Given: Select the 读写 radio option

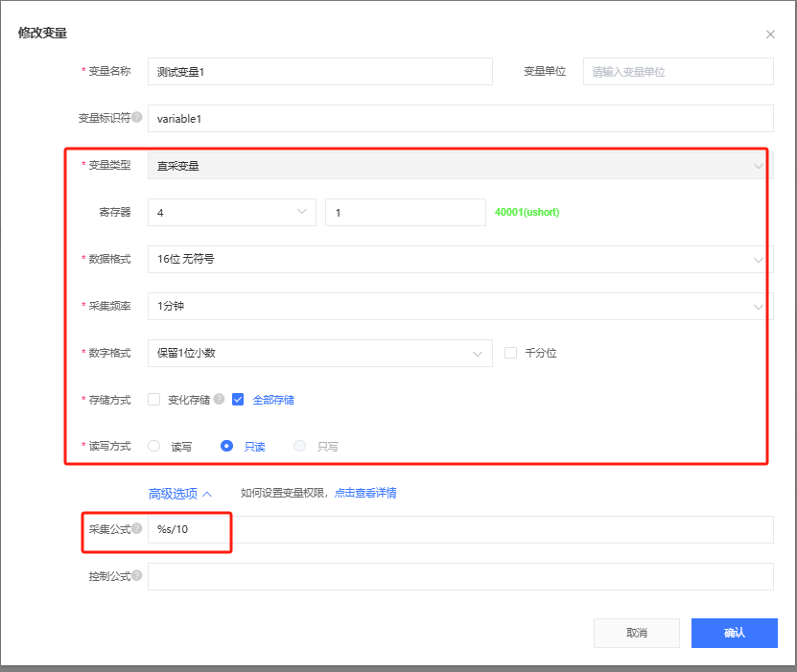Looking at the screenshot, I should pos(154,446).
